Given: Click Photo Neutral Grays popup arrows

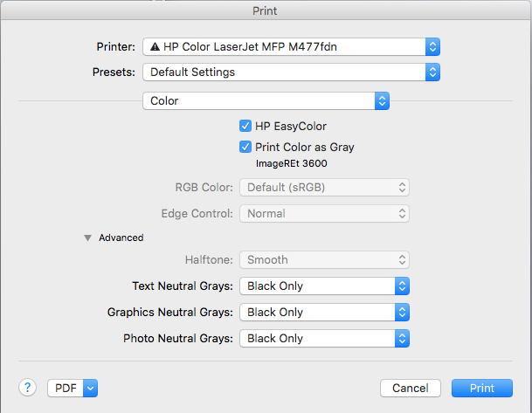Looking at the screenshot, I should [402, 338].
